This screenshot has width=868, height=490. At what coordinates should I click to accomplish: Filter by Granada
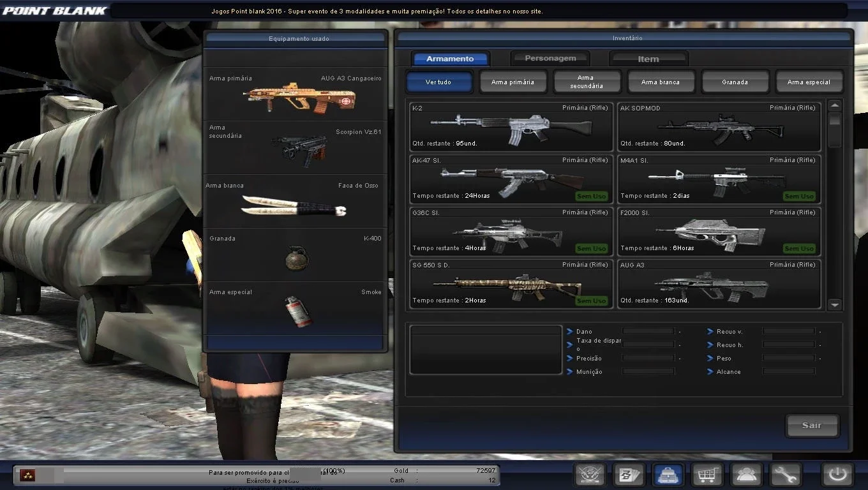click(735, 82)
